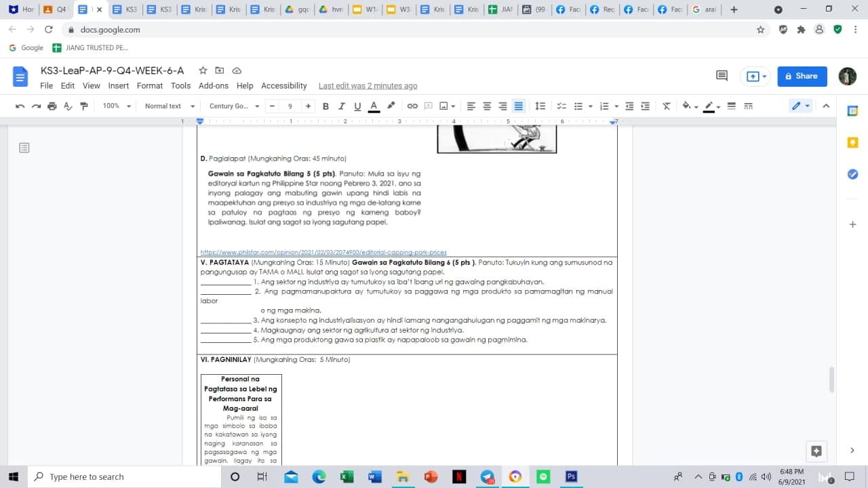Open the document outline icon
The height and width of the screenshot is (488, 868).
pyautogui.click(x=24, y=147)
